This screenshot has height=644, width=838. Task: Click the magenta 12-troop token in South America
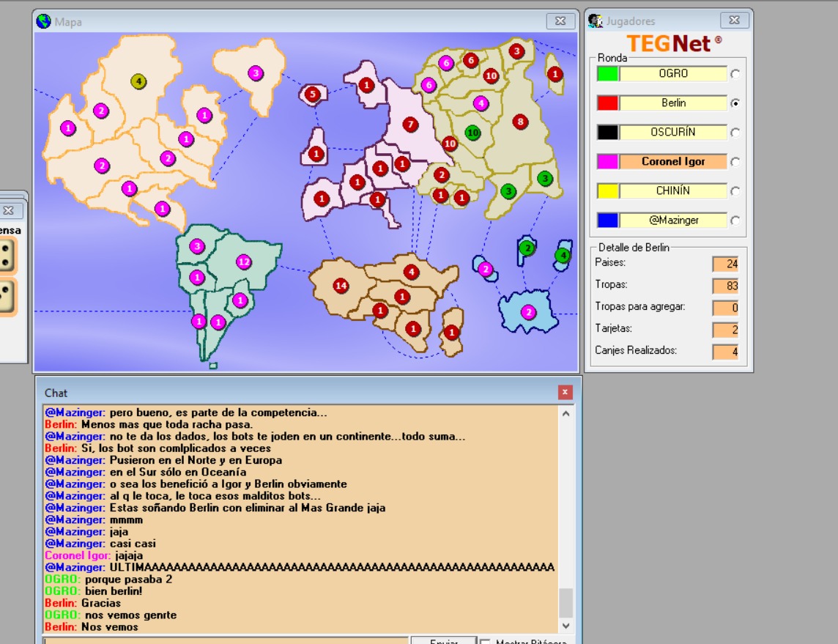(x=244, y=262)
